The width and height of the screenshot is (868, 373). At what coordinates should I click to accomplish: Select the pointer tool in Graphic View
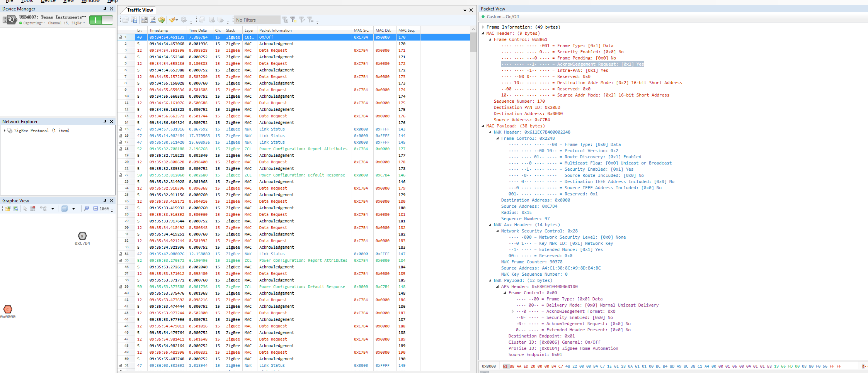click(x=25, y=209)
